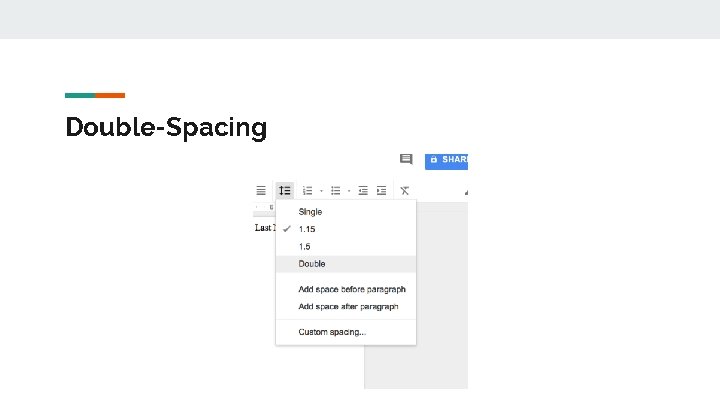Select the checked 1.15 spacing option

346,229
